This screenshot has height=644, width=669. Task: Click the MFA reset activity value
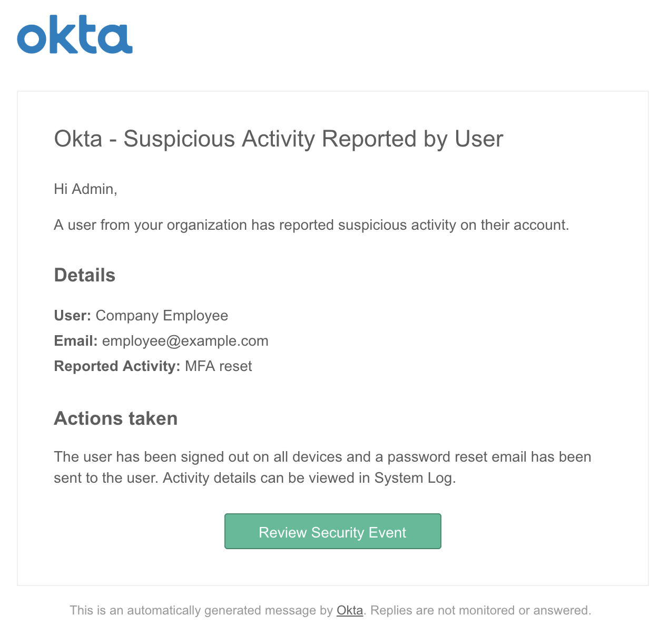218,366
